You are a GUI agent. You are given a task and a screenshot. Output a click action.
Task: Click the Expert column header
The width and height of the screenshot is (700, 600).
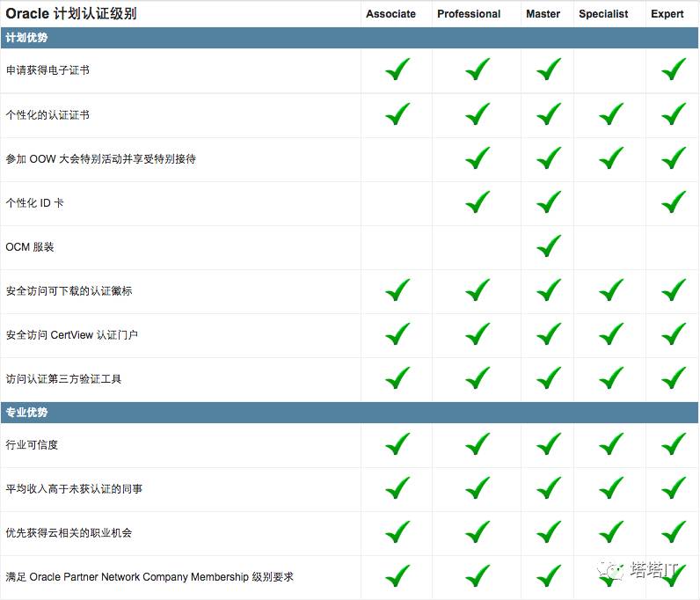[x=667, y=14]
